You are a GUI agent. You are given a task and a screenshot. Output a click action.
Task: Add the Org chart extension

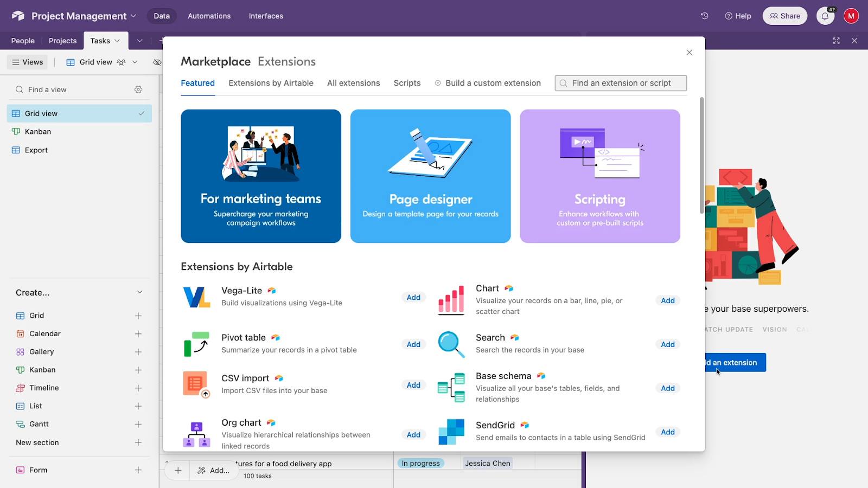coord(413,435)
